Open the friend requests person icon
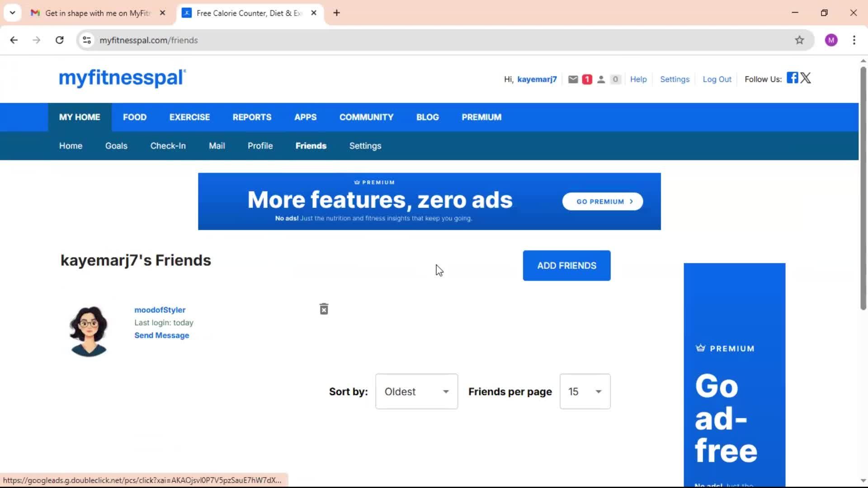The image size is (868, 488). [x=601, y=80]
